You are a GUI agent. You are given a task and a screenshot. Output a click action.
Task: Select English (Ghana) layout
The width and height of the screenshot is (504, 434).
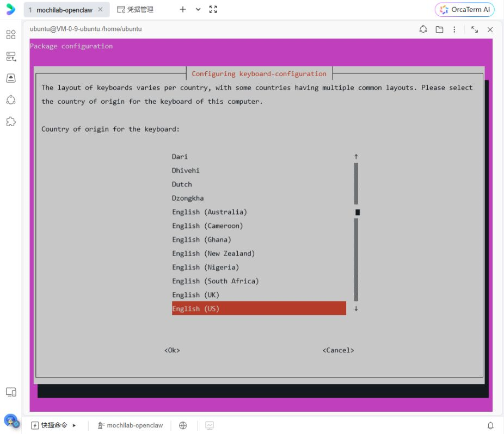pyautogui.click(x=259, y=240)
